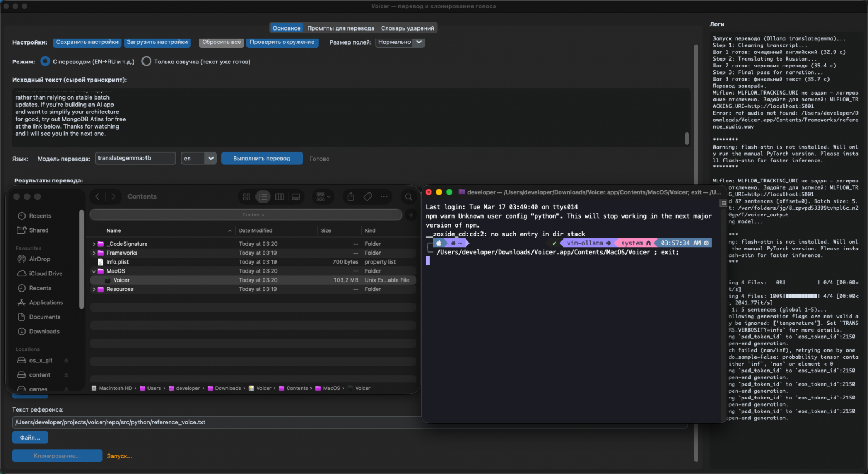868x474 pixels.
Task: Click the Finder search magnifier
Action: [x=408, y=197]
